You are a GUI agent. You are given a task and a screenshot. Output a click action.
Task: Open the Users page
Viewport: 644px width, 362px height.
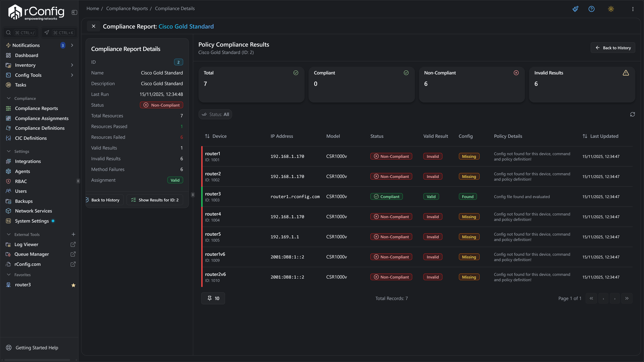pyautogui.click(x=21, y=191)
